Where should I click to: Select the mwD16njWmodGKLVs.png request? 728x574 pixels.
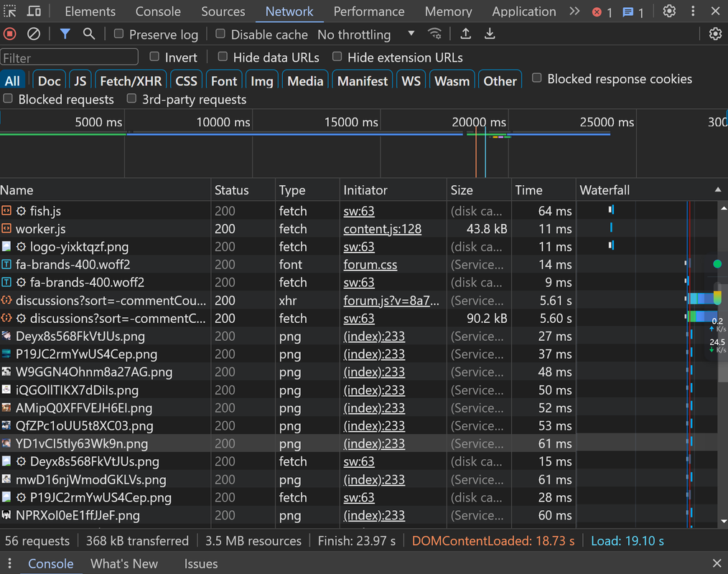tap(288, 479)
